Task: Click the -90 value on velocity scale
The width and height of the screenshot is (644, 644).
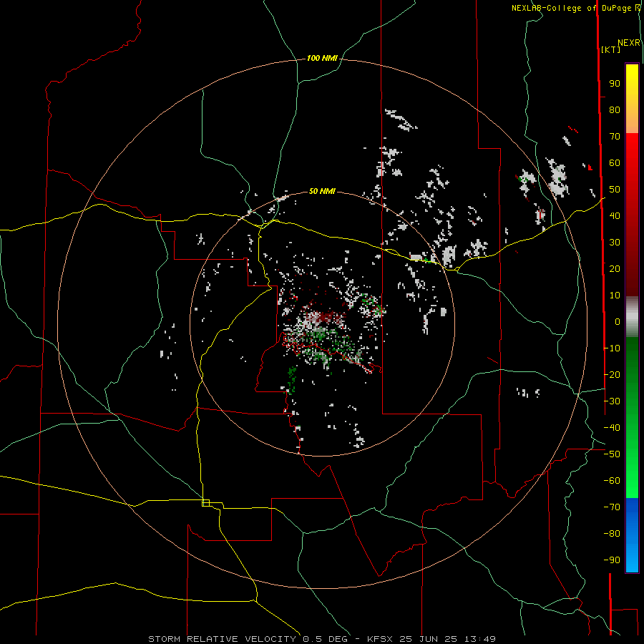Action: pos(612,560)
